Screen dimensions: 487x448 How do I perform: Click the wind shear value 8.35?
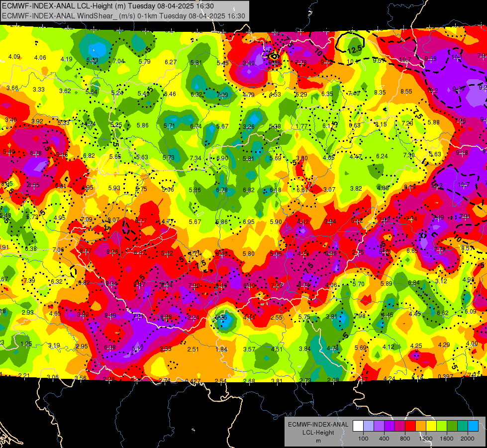point(380,92)
